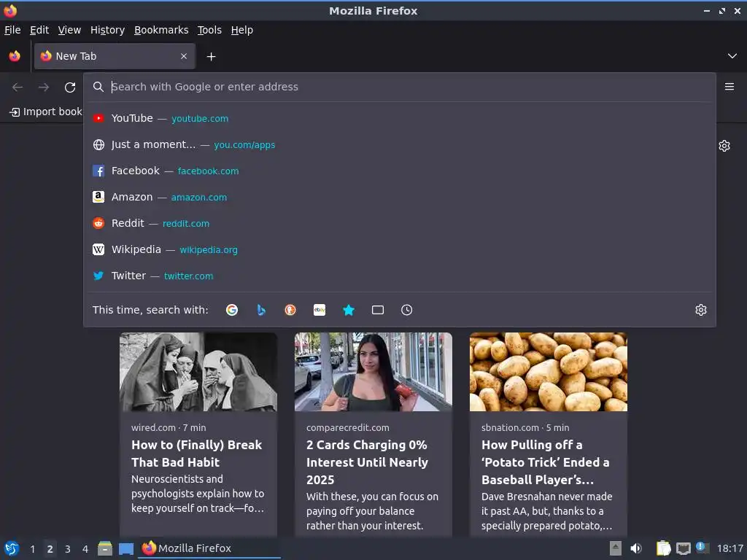
Task: Click Mozilla Firefox taskbar window button
Action: click(209, 548)
